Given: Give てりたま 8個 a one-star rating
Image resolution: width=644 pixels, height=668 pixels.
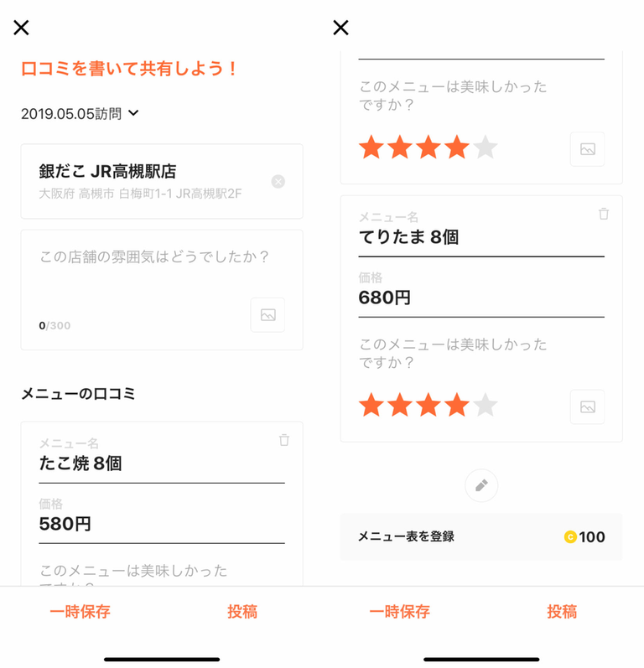Looking at the screenshot, I should click(371, 406).
